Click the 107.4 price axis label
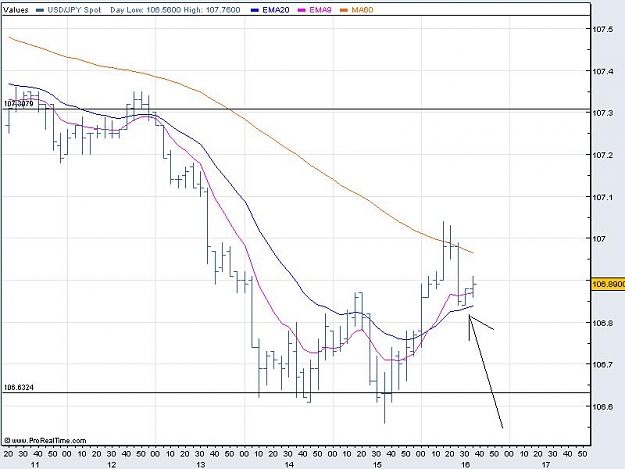Image resolution: width=625 pixels, height=469 pixels. 602,71
